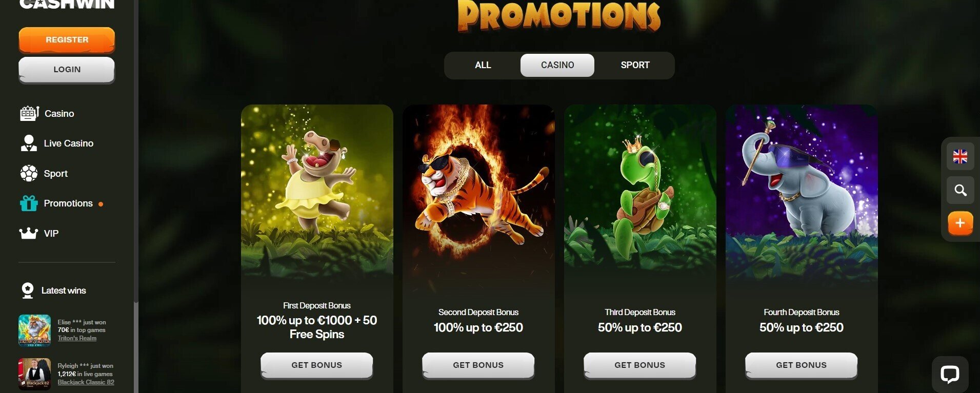Open the Promotions gift box icon
The image size is (980, 393).
(29, 203)
